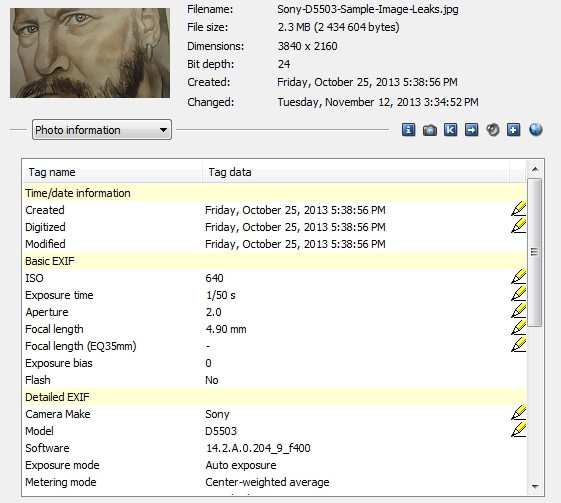This screenshot has width=561, height=503.
Task: Click the blue 'K' icon
Action: point(450,130)
